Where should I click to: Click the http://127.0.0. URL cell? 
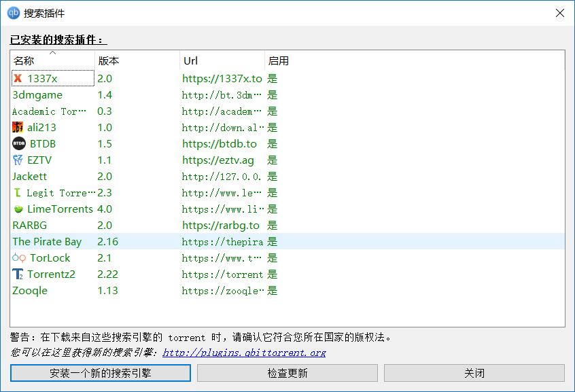click(222, 177)
